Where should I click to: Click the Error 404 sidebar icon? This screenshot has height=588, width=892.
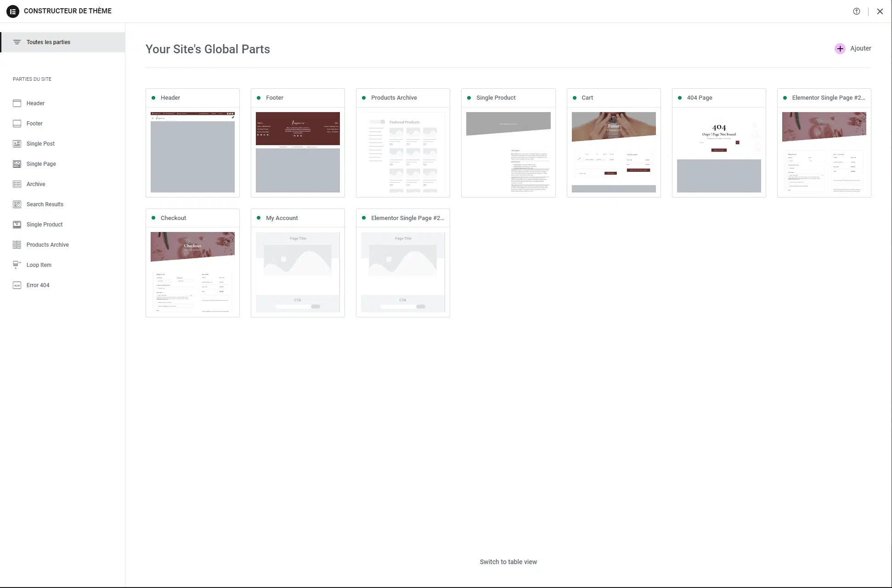[x=17, y=285]
